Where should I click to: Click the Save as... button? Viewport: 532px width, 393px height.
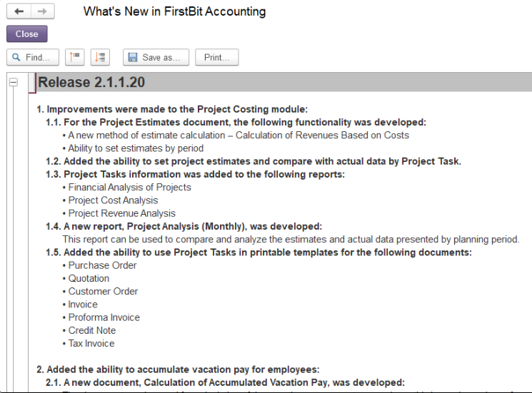tap(156, 57)
